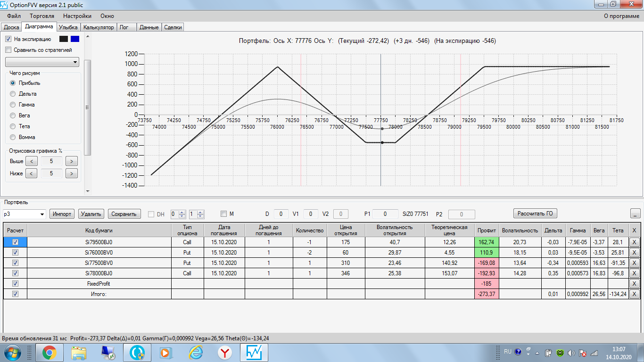The width and height of the screenshot is (644, 362).
Task: Open Internet Explorer from the taskbar
Action: pyautogui.click(x=196, y=352)
